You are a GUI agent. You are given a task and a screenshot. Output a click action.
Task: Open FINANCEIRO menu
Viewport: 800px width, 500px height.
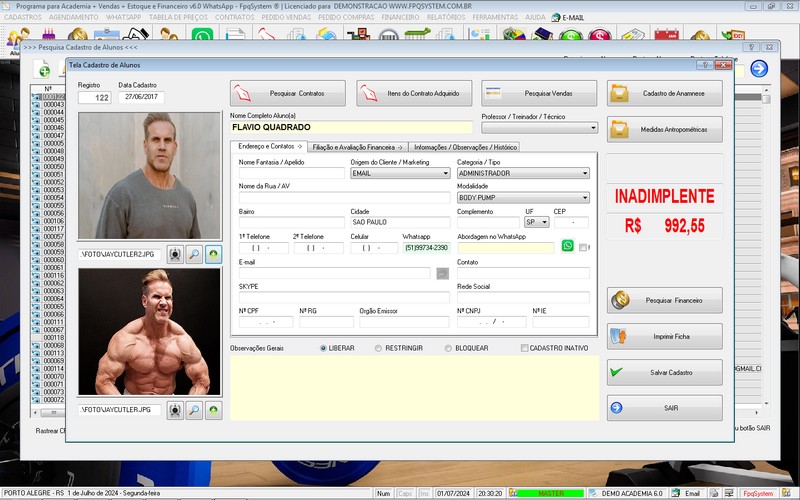[x=400, y=17]
